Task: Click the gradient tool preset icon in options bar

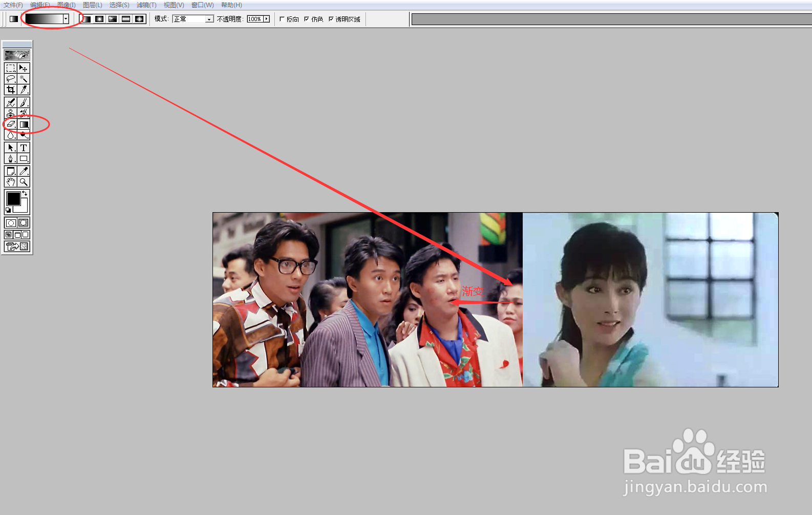Action: [14, 19]
